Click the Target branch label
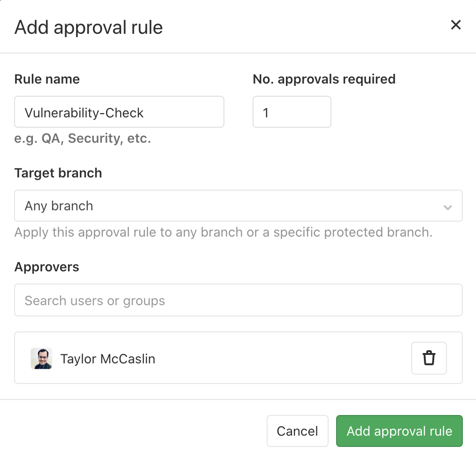The image size is (476, 461). [x=58, y=173]
